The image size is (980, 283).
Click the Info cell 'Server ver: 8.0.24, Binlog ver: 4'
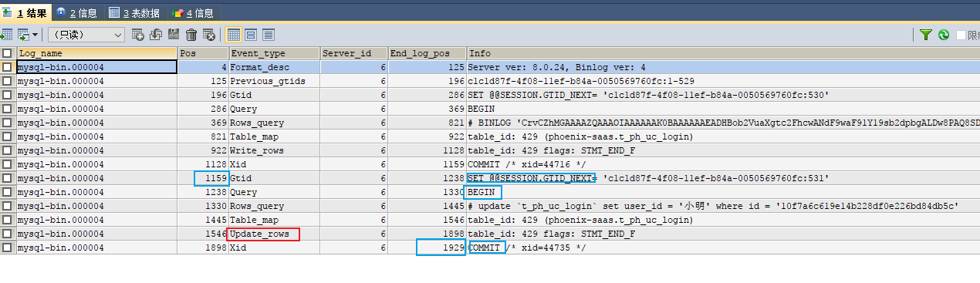[723, 67]
